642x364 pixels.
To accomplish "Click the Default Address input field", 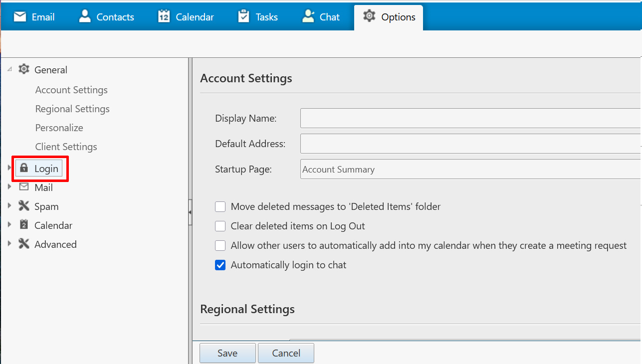I will (470, 144).
